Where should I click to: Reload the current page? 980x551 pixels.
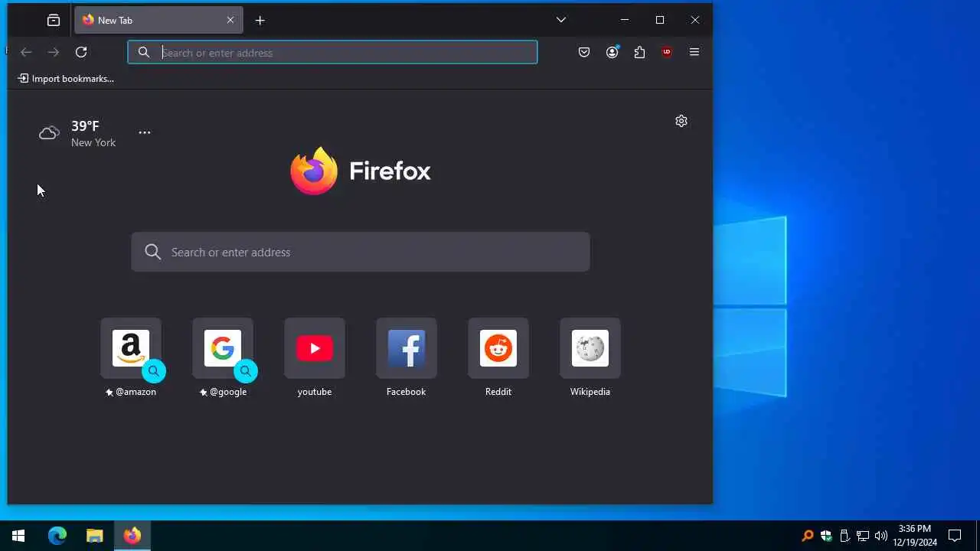click(81, 52)
